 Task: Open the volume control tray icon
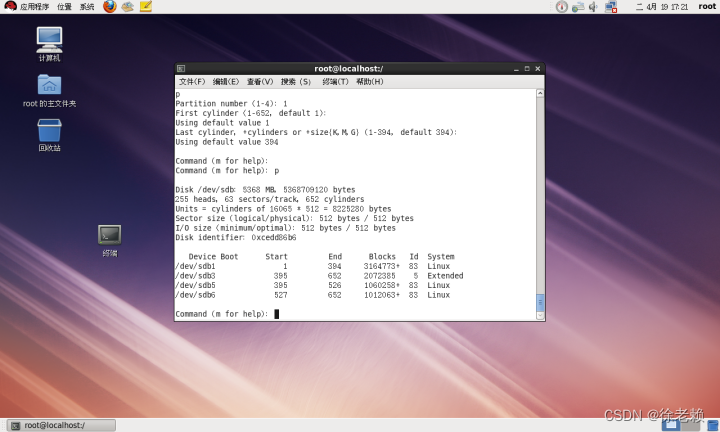tap(593, 6)
